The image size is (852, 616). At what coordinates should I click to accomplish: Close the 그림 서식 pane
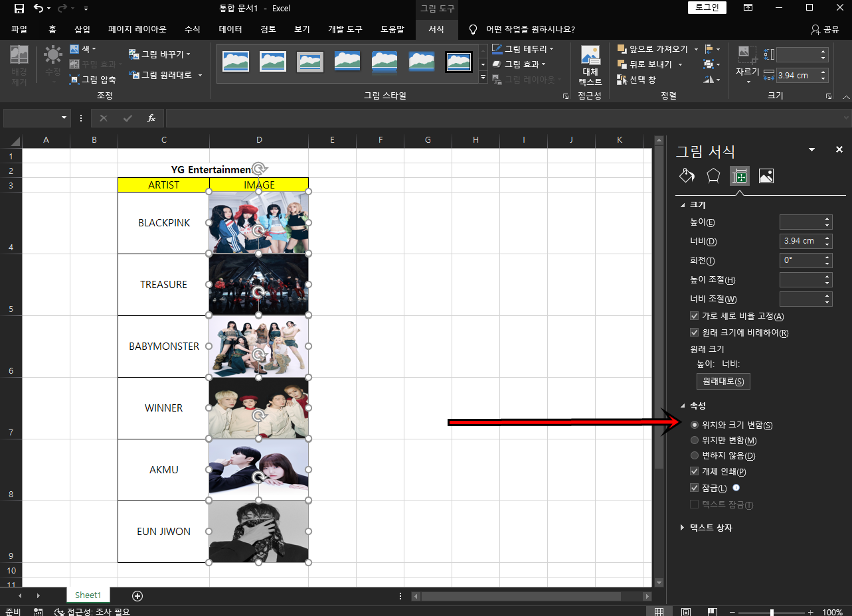(839, 150)
